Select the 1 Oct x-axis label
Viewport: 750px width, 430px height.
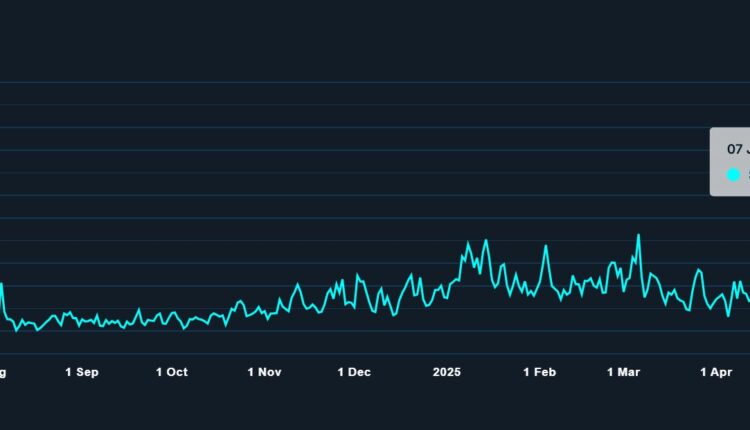[172, 372]
